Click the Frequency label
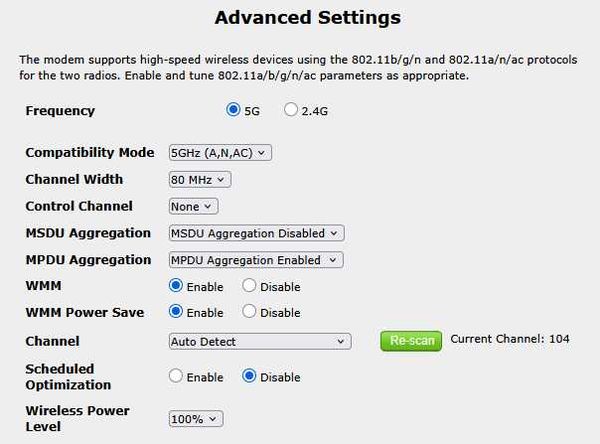Screen dimensions: 600x444 coord(60,111)
